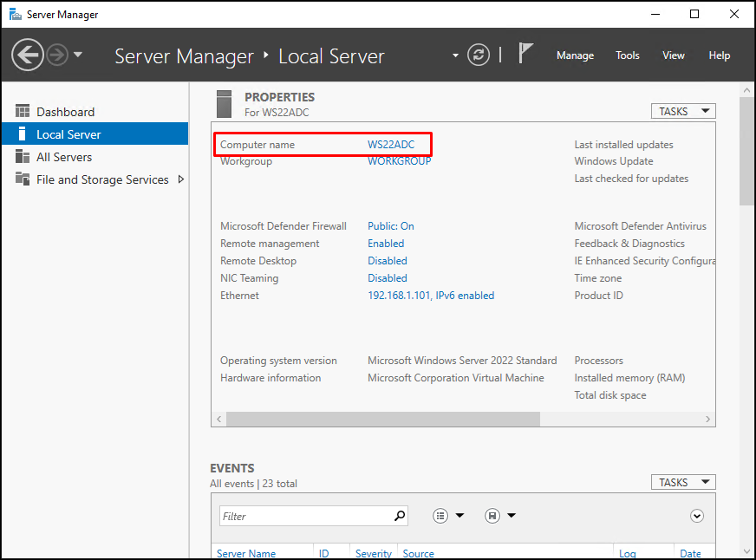Click the 'Last installed updates' label
756x560 pixels.
[623, 145]
